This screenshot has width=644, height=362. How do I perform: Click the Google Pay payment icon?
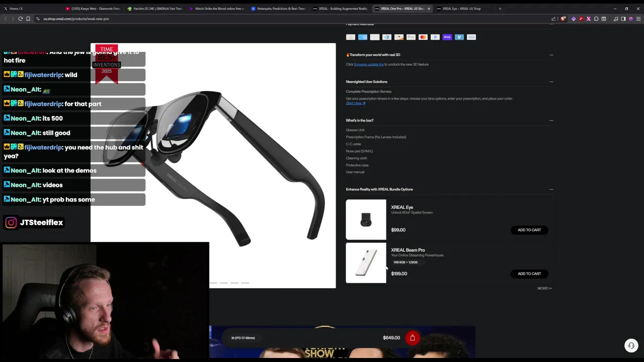click(411, 37)
